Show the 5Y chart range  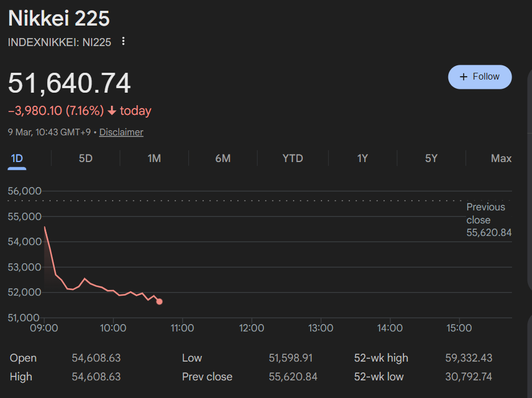[x=431, y=158]
